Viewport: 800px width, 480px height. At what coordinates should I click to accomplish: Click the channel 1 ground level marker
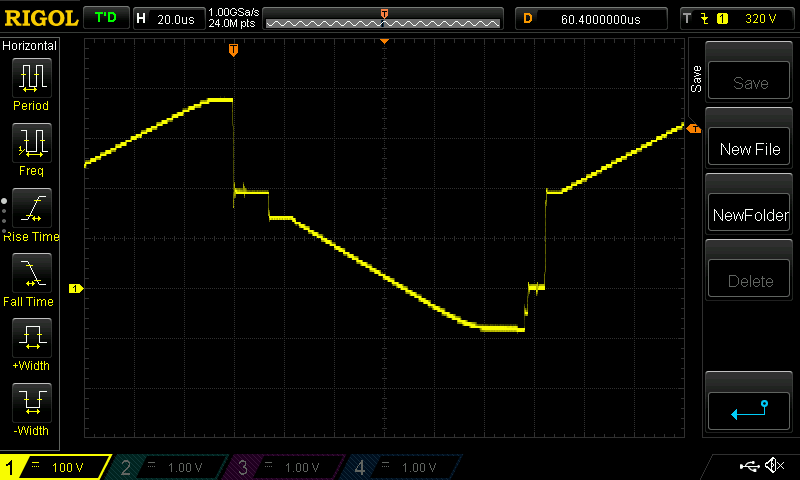pyautogui.click(x=76, y=289)
